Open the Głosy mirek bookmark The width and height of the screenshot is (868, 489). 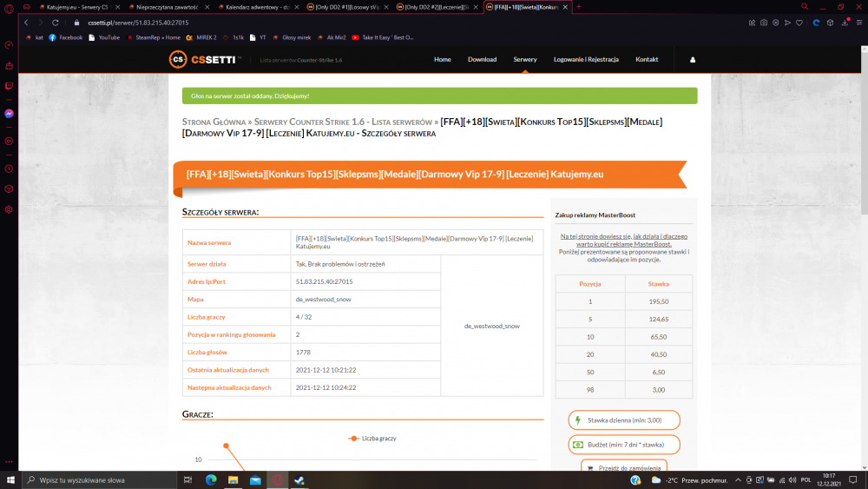coord(292,37)
